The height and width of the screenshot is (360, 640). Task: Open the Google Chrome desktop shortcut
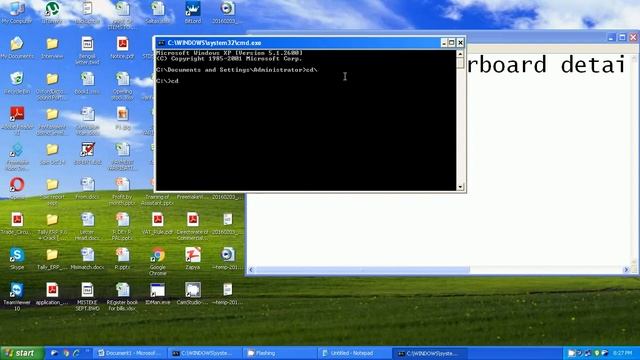point(158,262)
